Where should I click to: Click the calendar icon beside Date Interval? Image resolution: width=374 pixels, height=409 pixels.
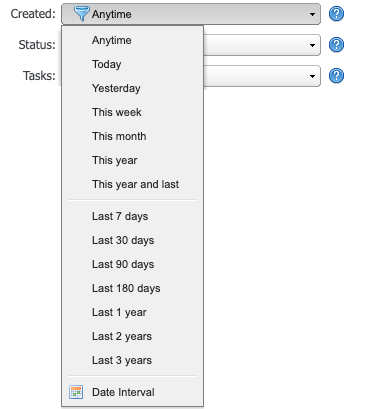(76, 392)
